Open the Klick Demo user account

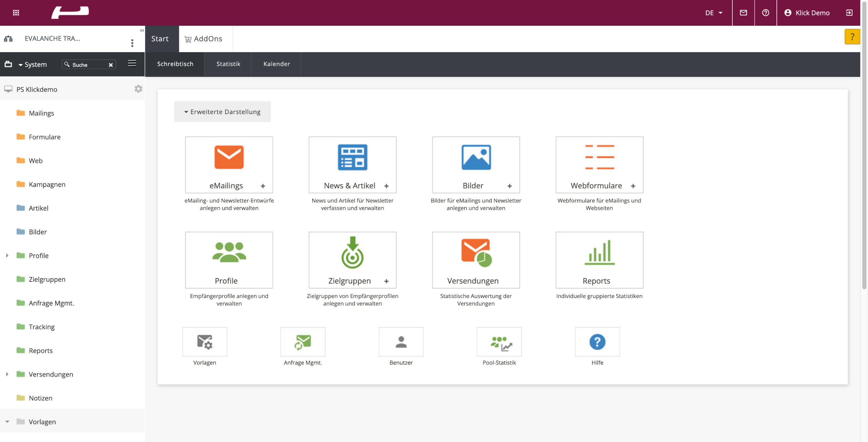[807, 13]
